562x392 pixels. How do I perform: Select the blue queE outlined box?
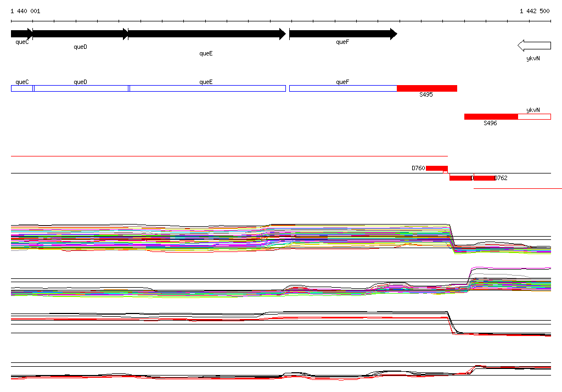[207, 88]
